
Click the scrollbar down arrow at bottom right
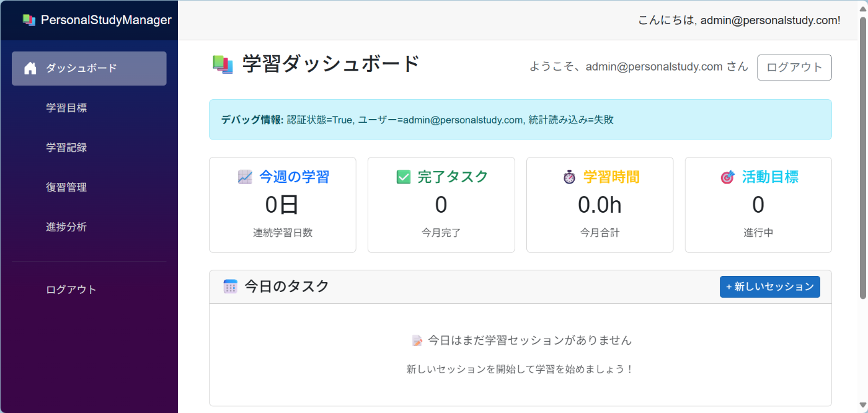[862, 406]
